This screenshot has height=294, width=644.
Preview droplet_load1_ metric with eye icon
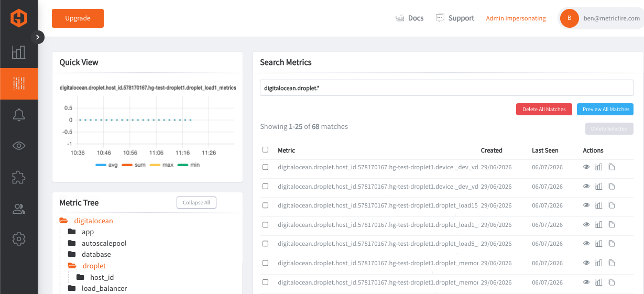(586, 225)
